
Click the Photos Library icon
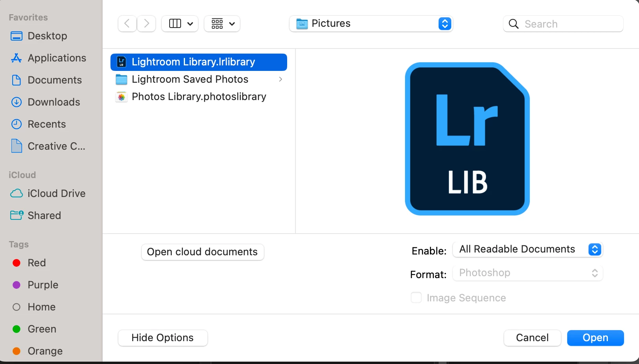pyautogui.click(x=121, y=97)
